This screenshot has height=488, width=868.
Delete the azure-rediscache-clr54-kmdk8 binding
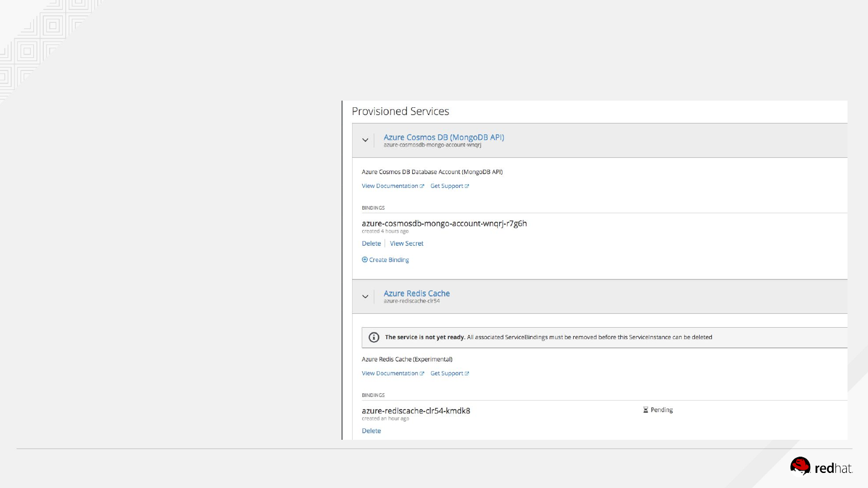(371, 431)
